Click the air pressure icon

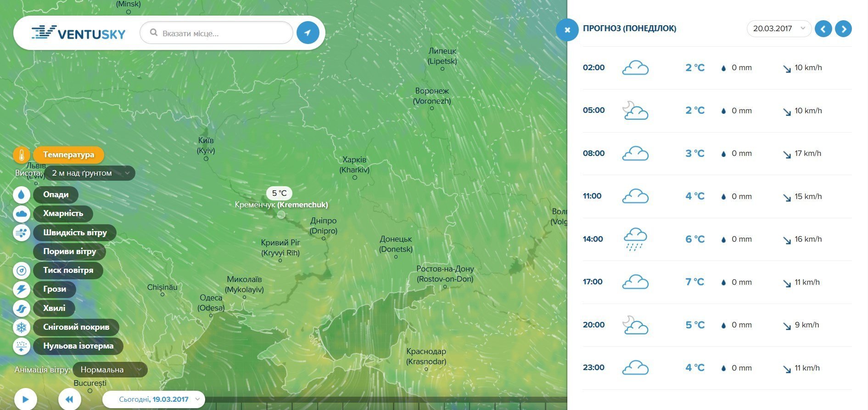pos(22,271)
